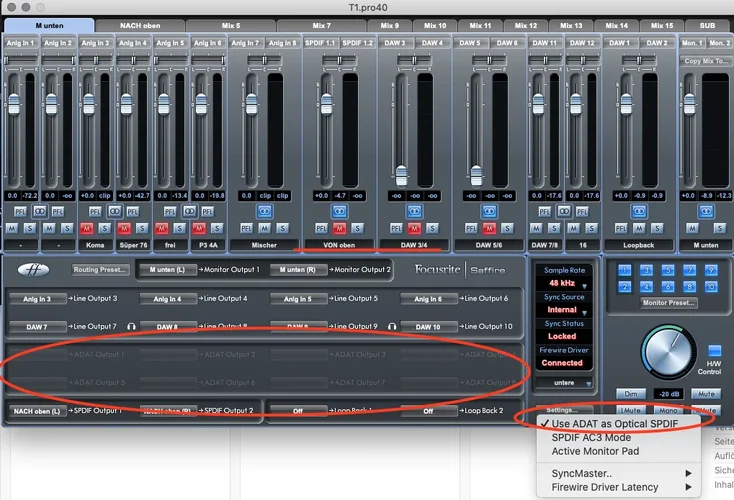Solo the Loopback channel
The height and width of the screenshot is (500, 734).
pyautogui.click(x=657, y=228)
